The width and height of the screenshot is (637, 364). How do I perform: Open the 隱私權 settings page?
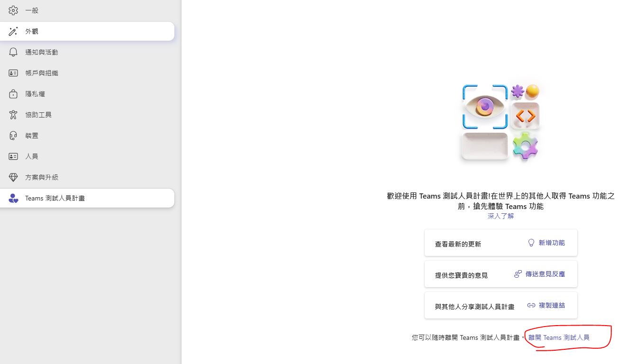point(35,94)
